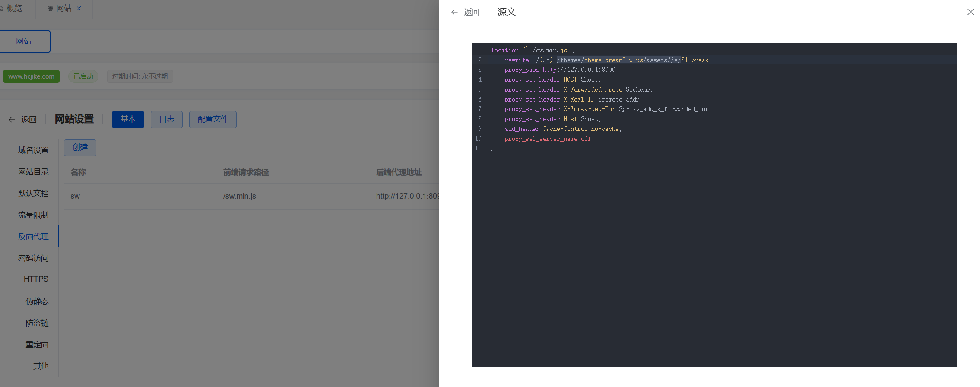Switch to the 概览 overview tab

[x=13, y=8]
